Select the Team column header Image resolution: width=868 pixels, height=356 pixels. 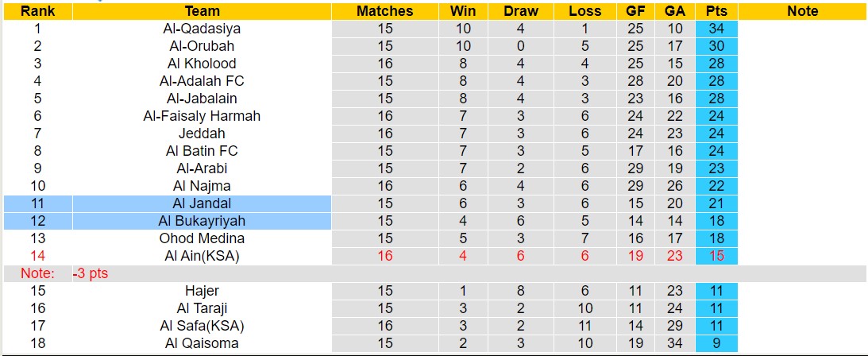[x=202, y=11]
